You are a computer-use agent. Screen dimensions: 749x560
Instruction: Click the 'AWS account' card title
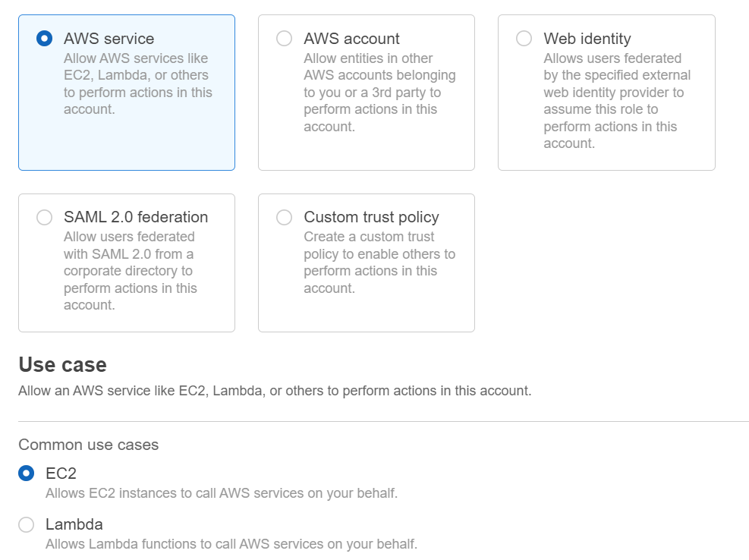[351, 38]
